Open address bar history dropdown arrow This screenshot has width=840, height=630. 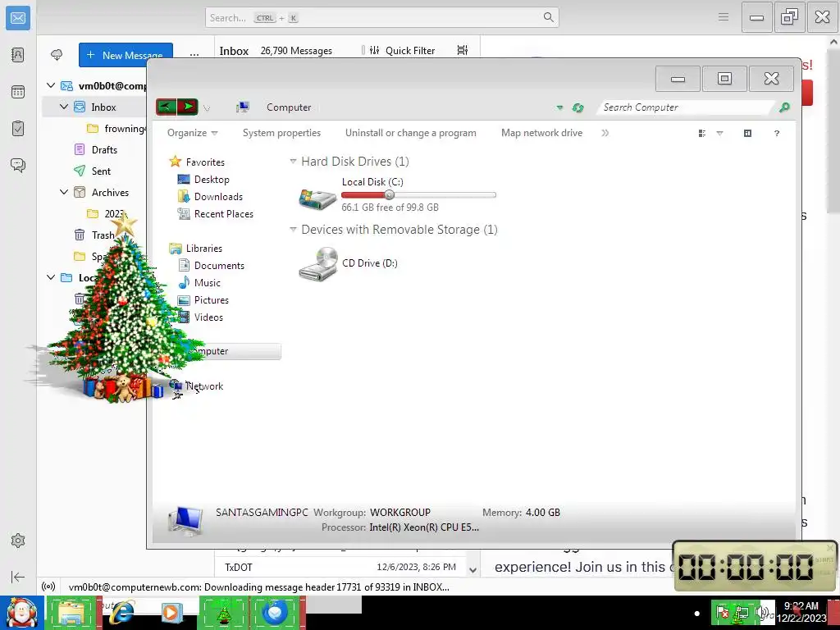(x=559, y=107)
